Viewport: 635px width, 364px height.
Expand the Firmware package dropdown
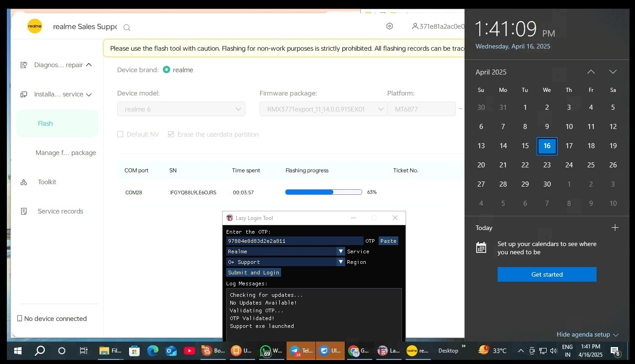(323, 109)
